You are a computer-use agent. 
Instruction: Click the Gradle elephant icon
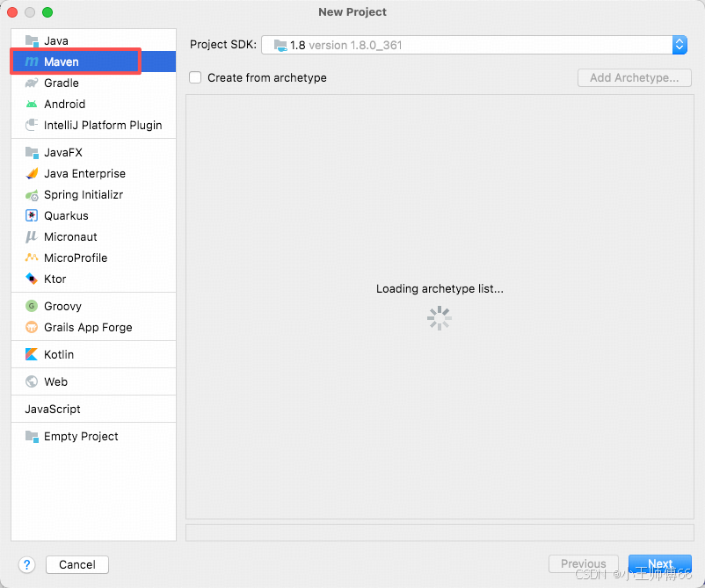point(32,83)
